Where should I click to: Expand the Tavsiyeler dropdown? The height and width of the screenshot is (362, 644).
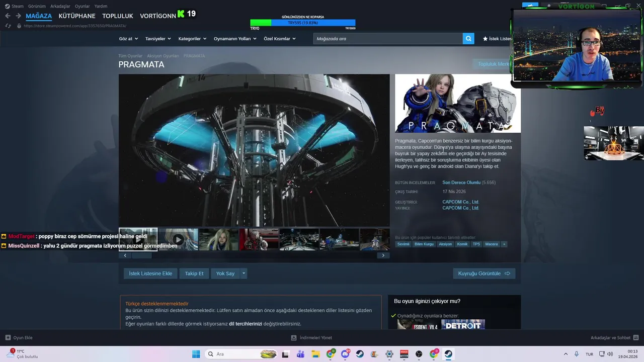click(158, 39)
